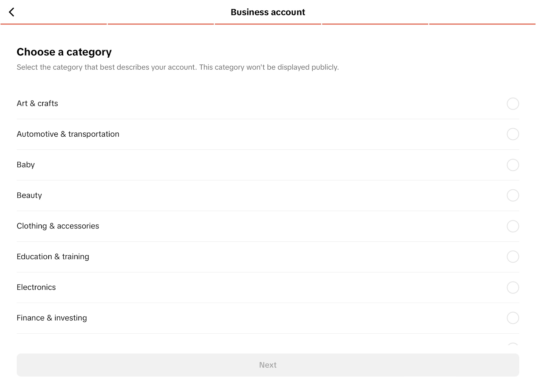Click the Business account title
This screenshot has width=536, height=392.
tap(268, 12)
